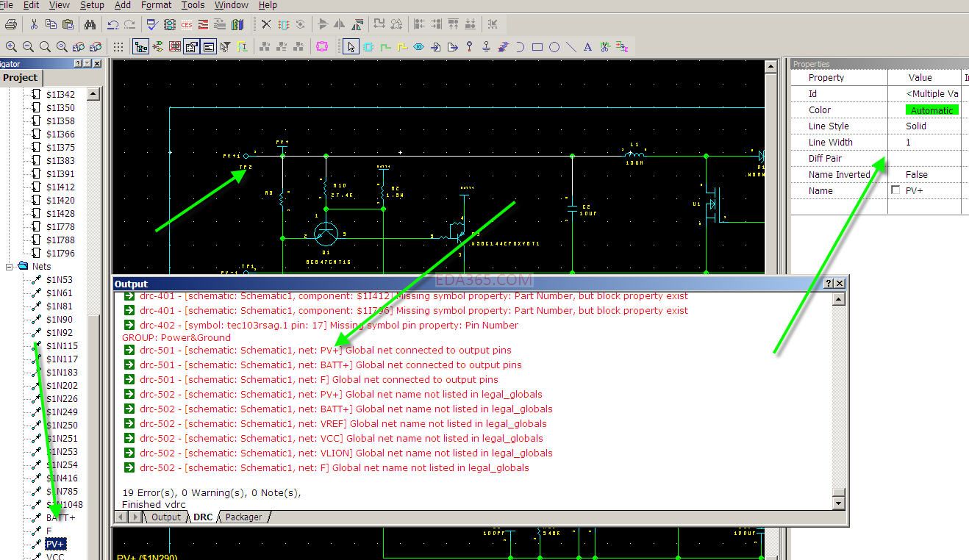Viewport: 969px width, 560px height.
Task: Select the text 'A' tool
Action: click(x=587, y=47)
